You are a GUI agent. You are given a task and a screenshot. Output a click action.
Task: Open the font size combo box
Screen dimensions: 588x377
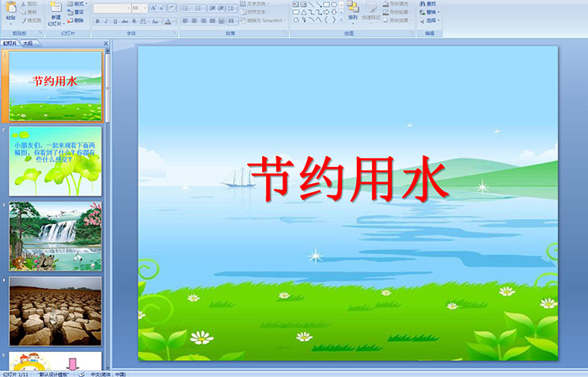pyautogui.click(x=139, y=8)
